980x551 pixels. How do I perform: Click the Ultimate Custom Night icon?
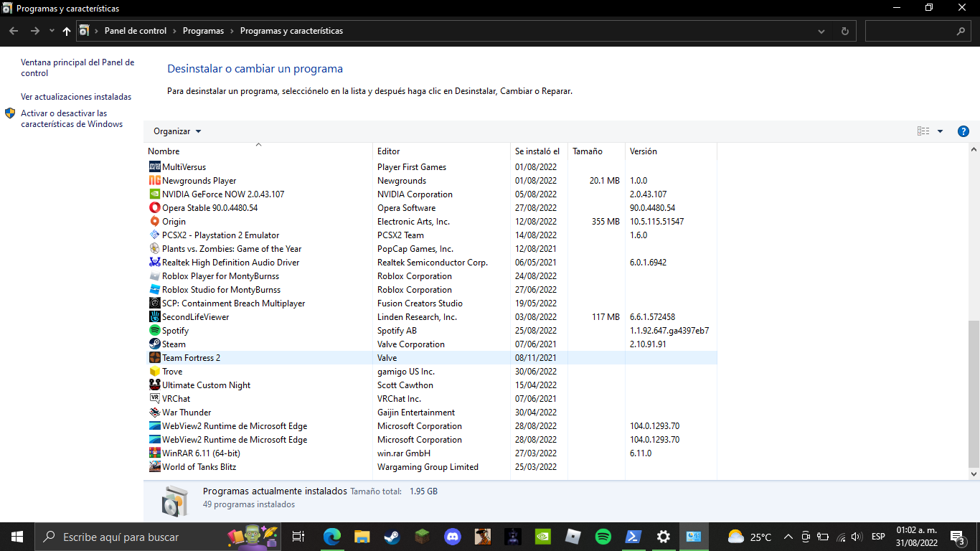154,385
